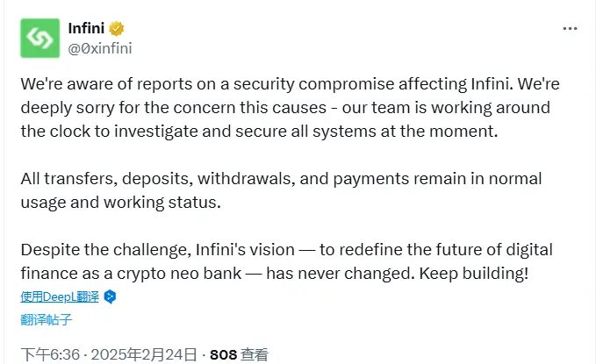Click the 查看 views label

pyautogui.click(x=255, y=354)
